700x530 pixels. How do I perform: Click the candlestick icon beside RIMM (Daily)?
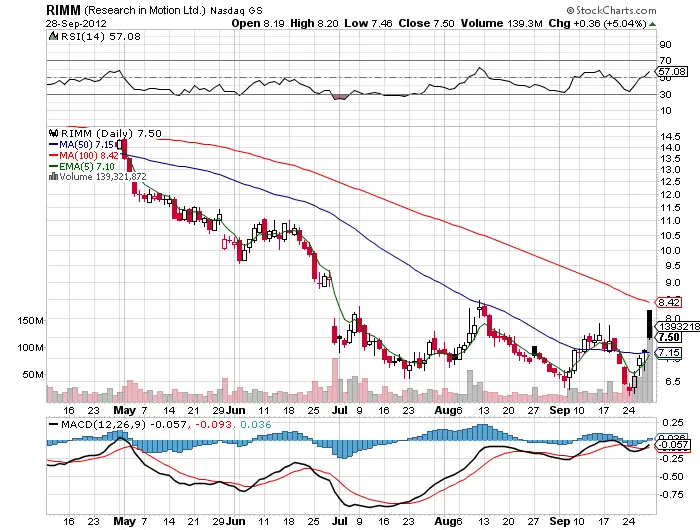[54, 133]
